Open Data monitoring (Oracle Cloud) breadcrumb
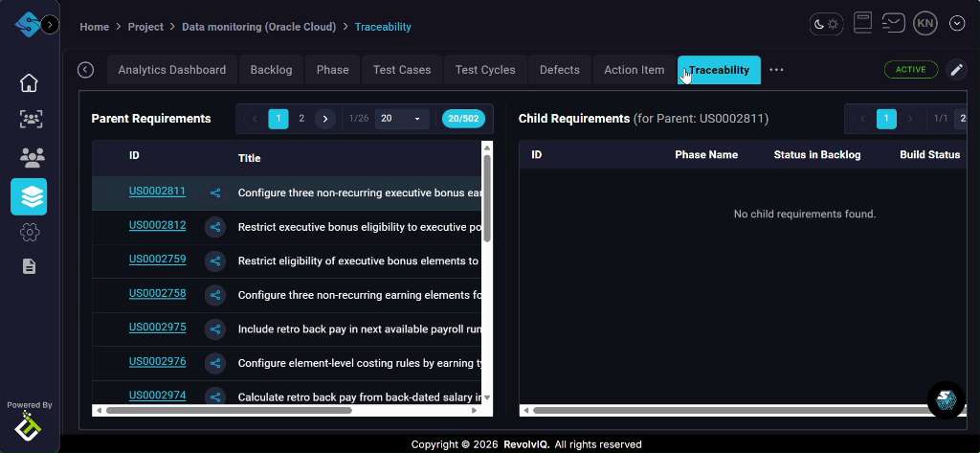 click(258, 27)
